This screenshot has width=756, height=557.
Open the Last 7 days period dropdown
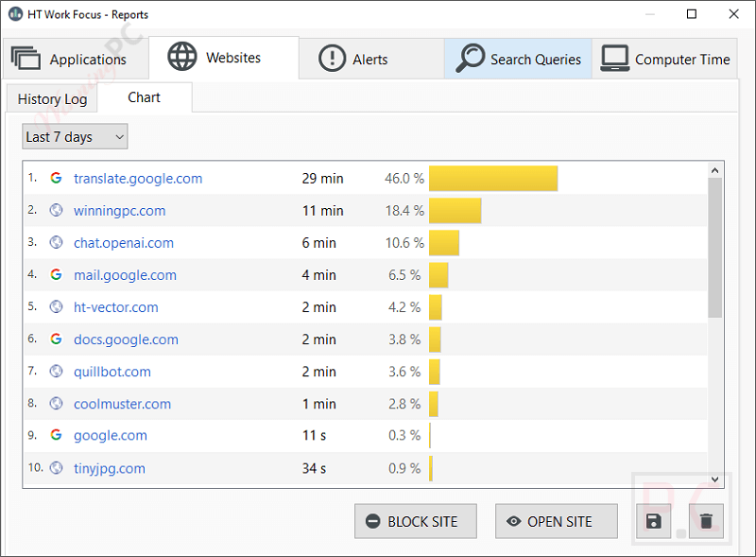point(75,136)
